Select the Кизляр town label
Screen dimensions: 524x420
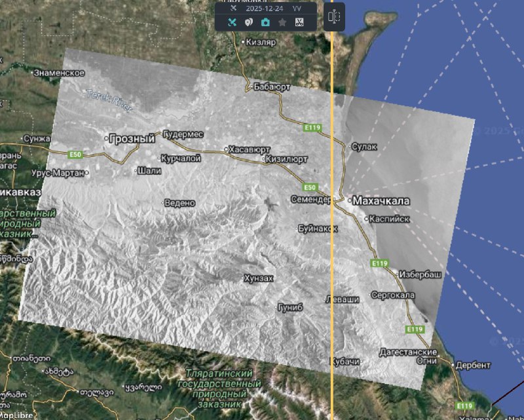[261, 42]
